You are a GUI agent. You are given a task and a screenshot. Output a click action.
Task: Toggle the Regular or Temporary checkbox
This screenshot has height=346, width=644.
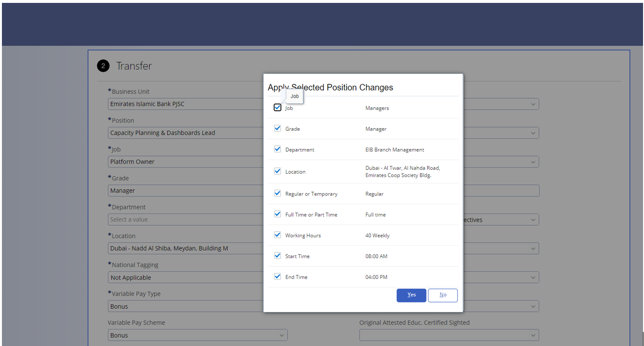coord(278,193)
